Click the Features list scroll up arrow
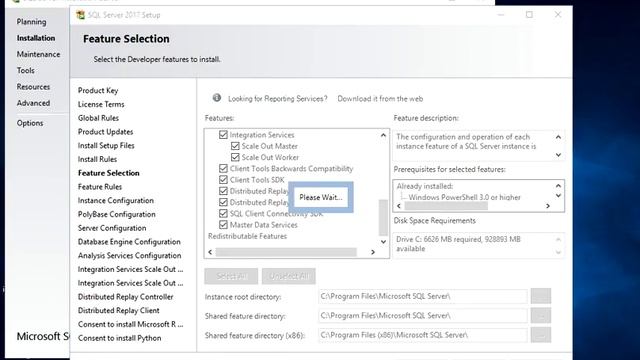The width and height of the screenshot is (640, 360). pos(383,135)
